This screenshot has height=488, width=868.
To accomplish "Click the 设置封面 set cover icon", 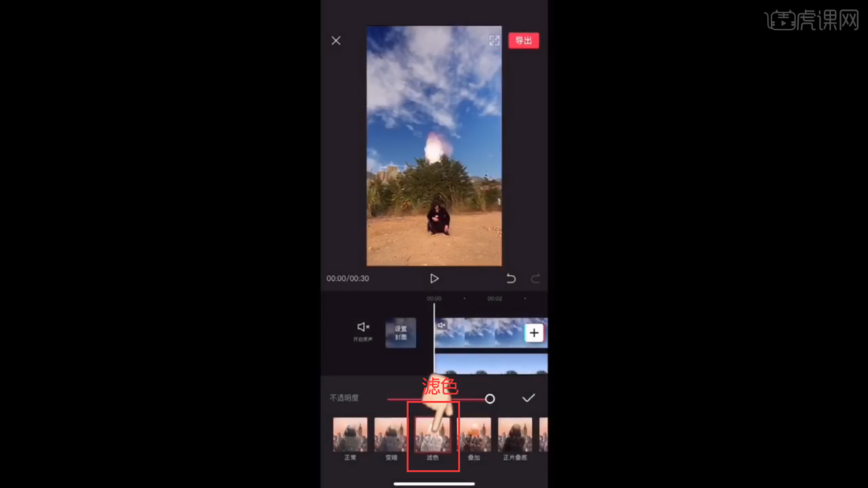I will (x=400, y=333).
